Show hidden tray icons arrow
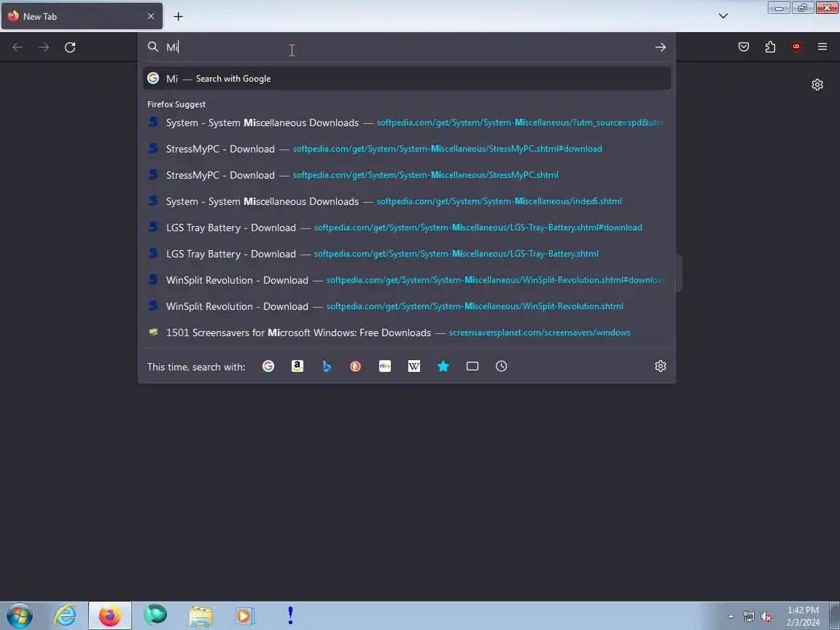This screenshot has height=630, width=840. click(731, 617)
